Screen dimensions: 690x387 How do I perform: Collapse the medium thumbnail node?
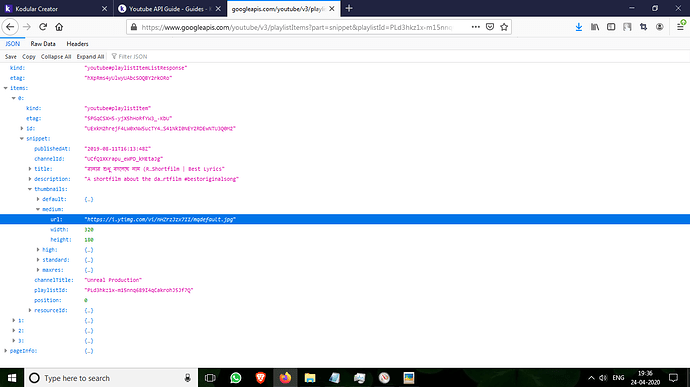click(38, 210)
